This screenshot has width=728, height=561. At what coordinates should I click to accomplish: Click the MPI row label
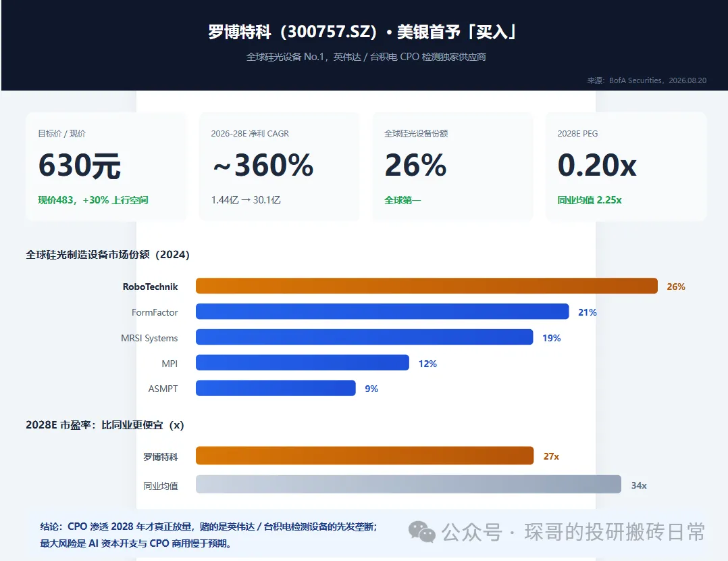coord(170,364)
